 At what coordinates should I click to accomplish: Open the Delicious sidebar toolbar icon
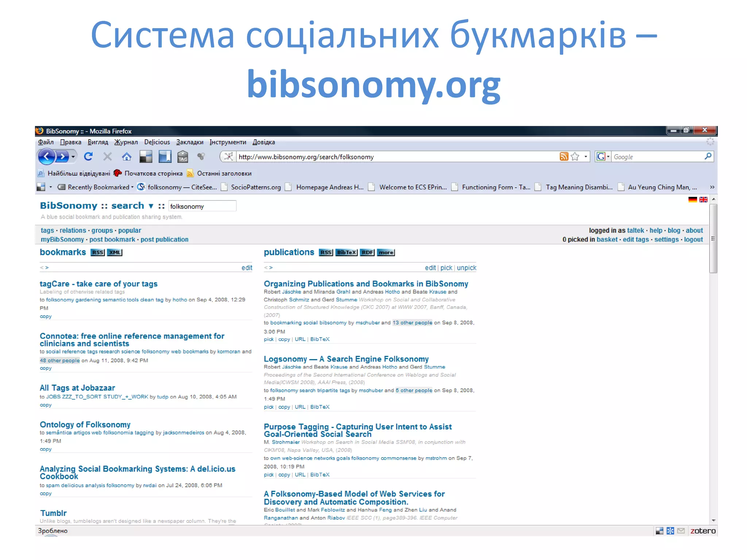(165, 157)
